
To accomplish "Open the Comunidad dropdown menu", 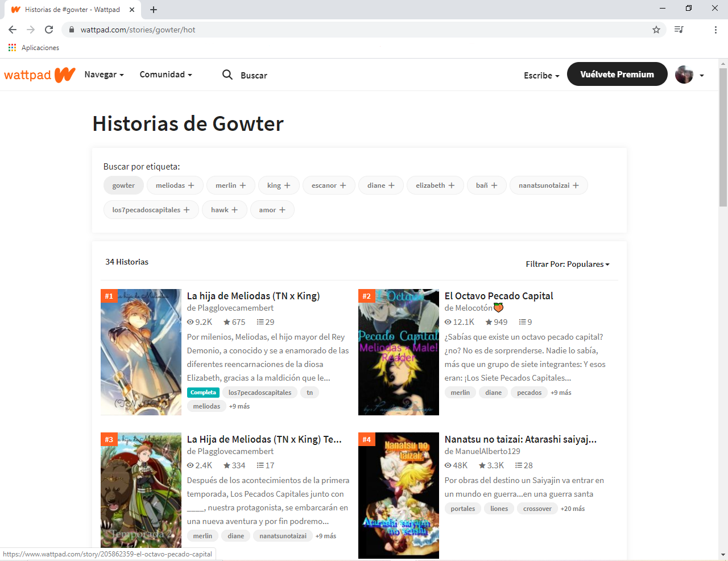I will click(166, 75).
